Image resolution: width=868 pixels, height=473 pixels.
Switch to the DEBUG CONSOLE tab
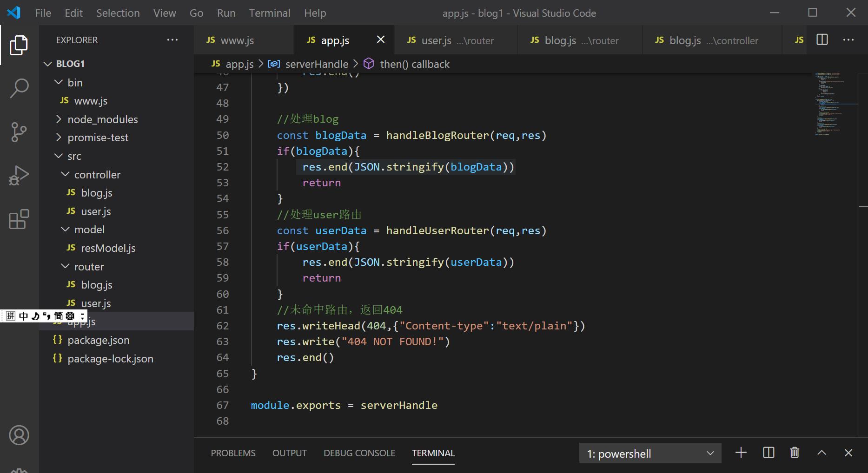(x=359, y=453)
